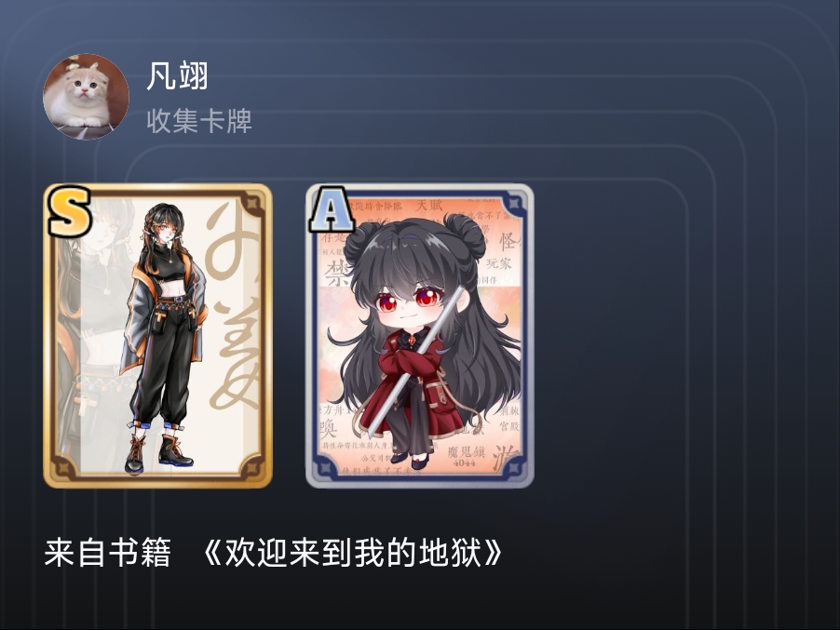The width and height of the screenshot is (840, 630).
Task: Open the cat profile avatar
Action: pyautogui.click(x=86, y=97)
